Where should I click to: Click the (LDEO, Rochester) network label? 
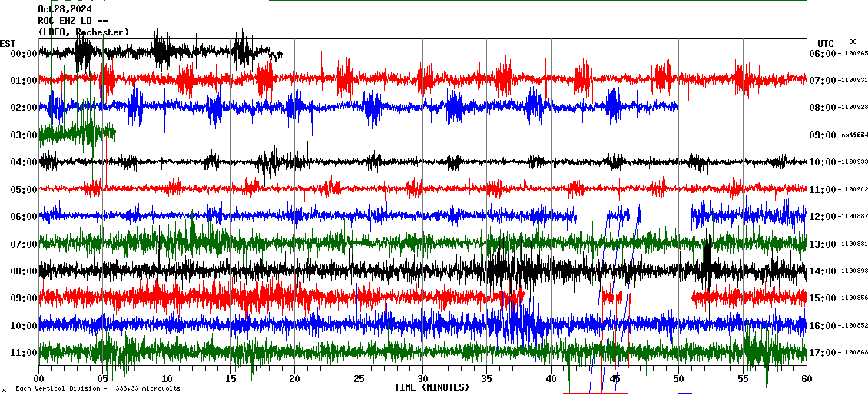pos(83,32)
